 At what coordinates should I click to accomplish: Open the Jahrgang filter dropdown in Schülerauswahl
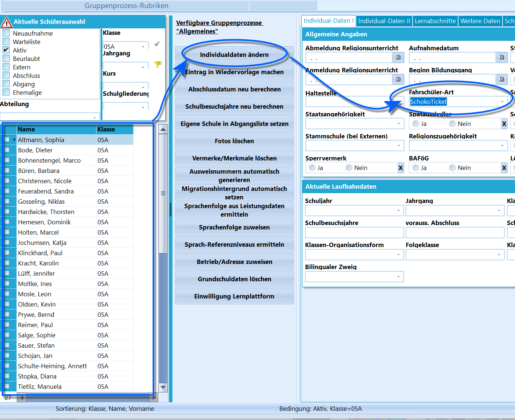(143, 67)
